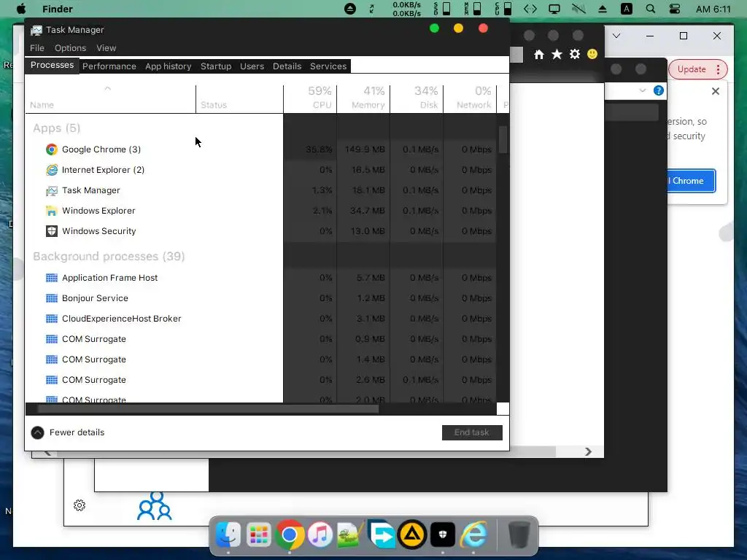
Task: Click the Windows Security shield dock icon
Action: (443, 534)
